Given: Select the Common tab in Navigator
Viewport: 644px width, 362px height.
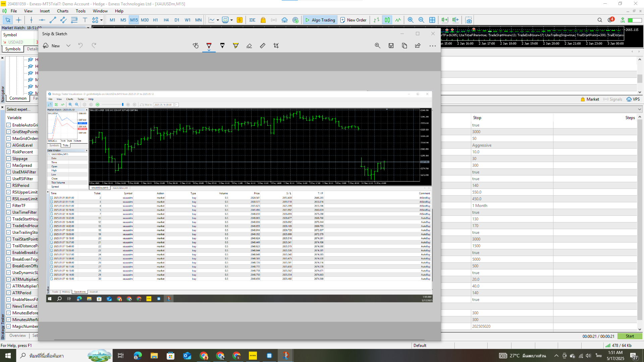Looking at the screenshot, I should [18, 98].
